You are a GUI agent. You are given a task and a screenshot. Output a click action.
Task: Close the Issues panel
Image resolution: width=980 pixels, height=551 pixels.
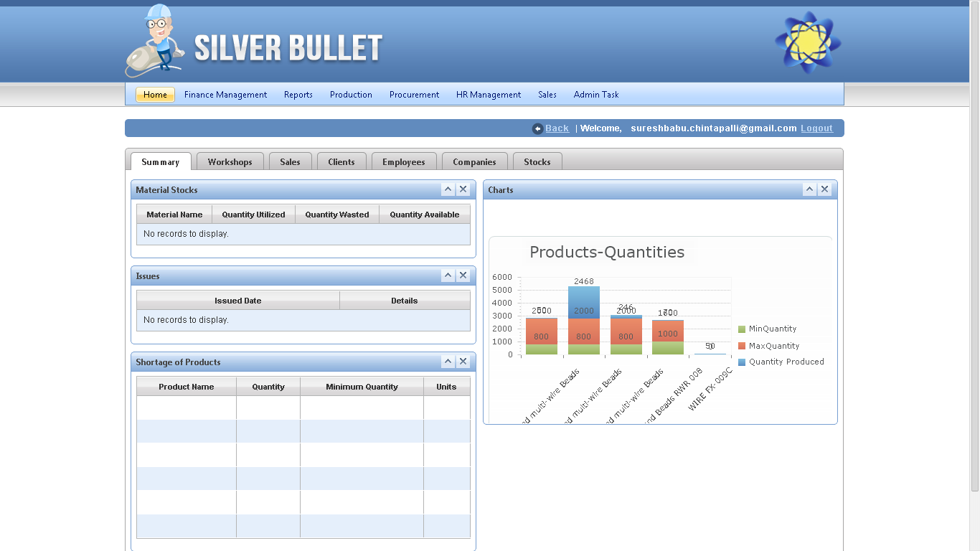coord(463,275)
